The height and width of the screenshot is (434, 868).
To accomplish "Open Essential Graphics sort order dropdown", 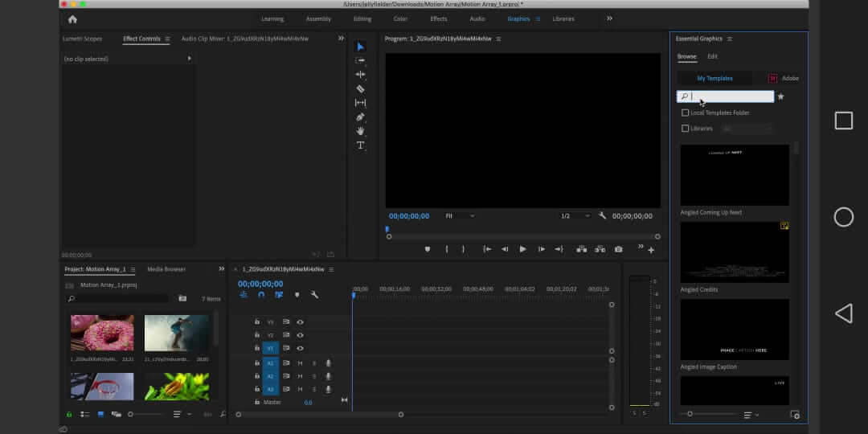I will coord(751,415).
